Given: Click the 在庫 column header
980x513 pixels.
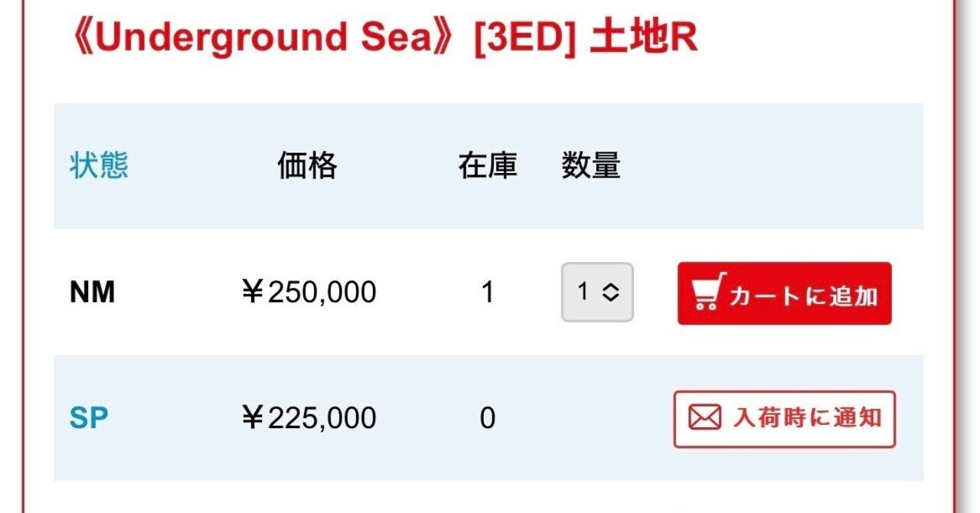Looking at the screenshot, I should [488, 165].
